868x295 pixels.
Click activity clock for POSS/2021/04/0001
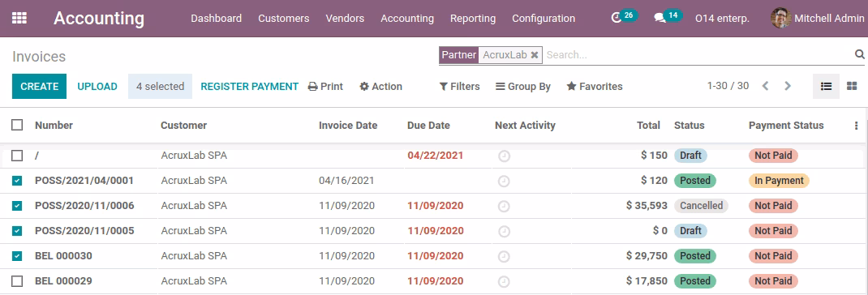(504, 181)
